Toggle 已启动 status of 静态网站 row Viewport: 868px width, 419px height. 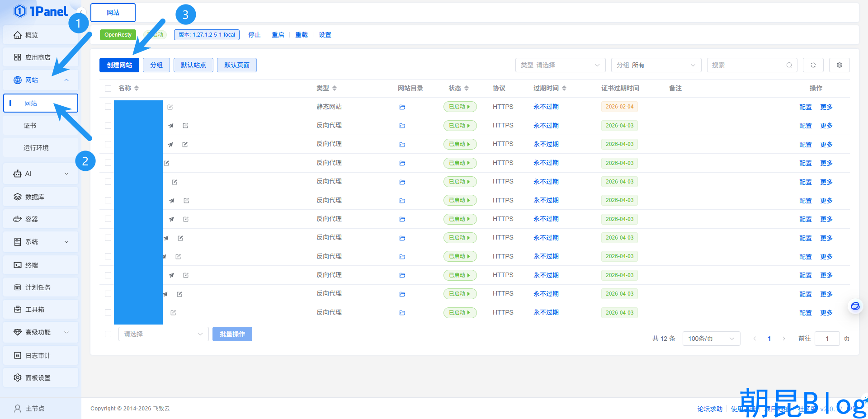tap(460, 107)
